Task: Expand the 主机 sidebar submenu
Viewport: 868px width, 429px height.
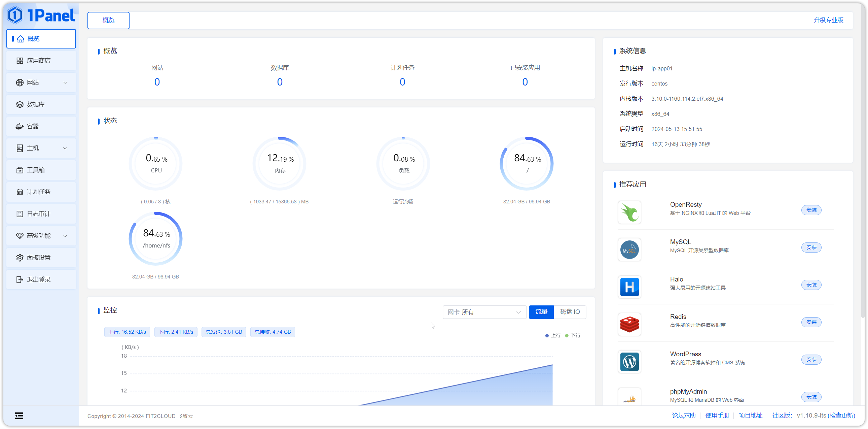Action: point(65,148)
